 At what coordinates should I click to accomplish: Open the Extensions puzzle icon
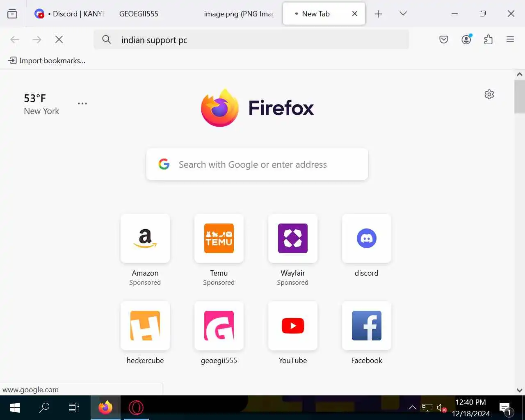488,39
